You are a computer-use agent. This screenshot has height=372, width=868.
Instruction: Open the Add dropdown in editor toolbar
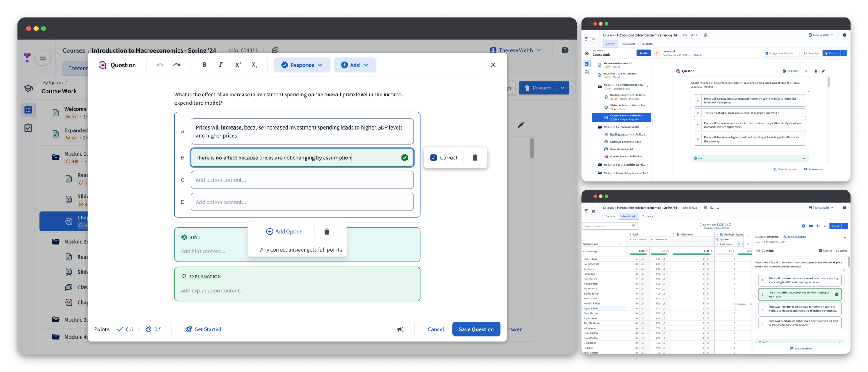click(x=355, y=65)
